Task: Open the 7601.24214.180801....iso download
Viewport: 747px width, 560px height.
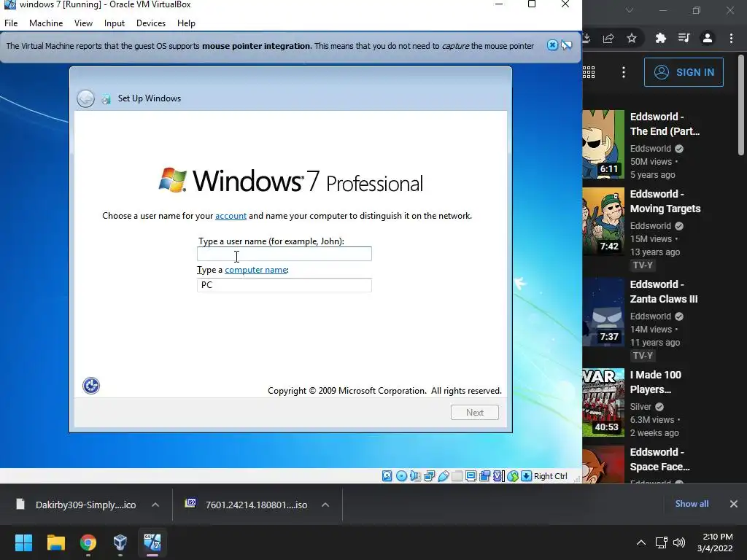Action: pyautogui.click(x=247, y=505)
